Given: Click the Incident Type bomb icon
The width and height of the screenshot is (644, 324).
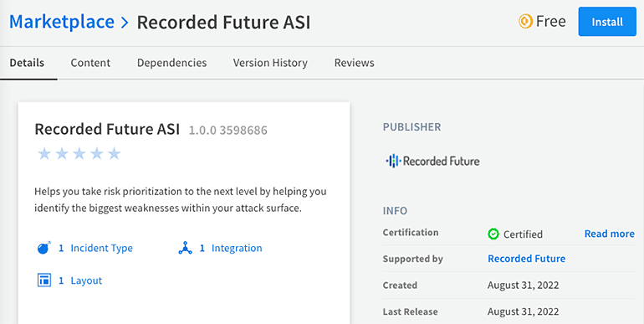Looking at the screenshot, I should click(x=44, y=248).
